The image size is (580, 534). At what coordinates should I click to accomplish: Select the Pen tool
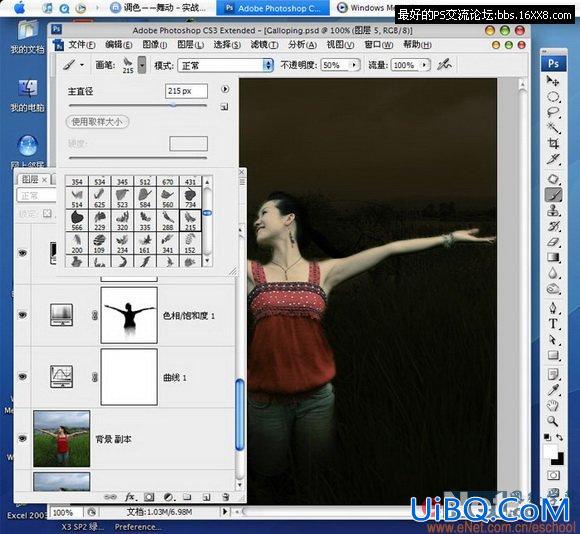(553, 308)
